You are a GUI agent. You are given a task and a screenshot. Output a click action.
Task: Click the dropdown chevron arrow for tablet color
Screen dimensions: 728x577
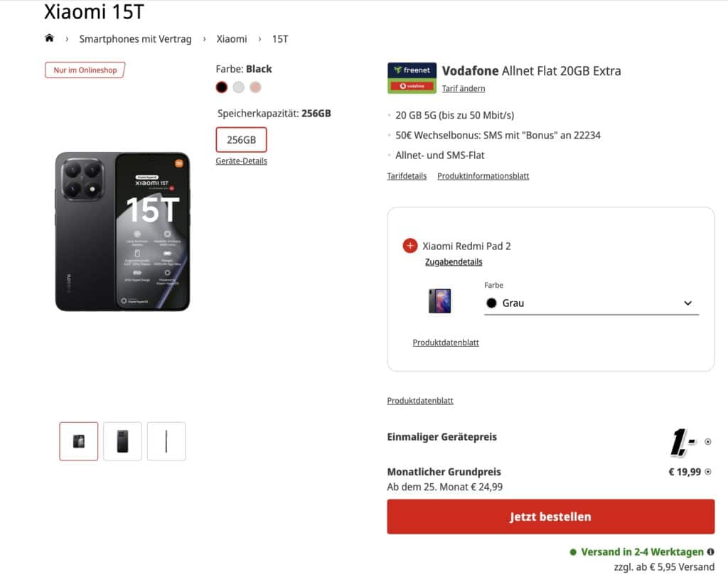(687, 303)
